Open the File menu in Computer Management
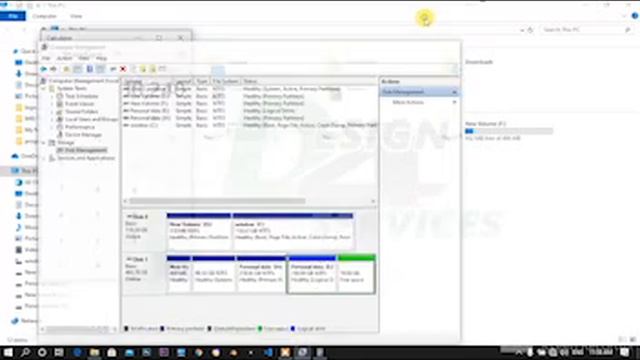 point(46,58)
